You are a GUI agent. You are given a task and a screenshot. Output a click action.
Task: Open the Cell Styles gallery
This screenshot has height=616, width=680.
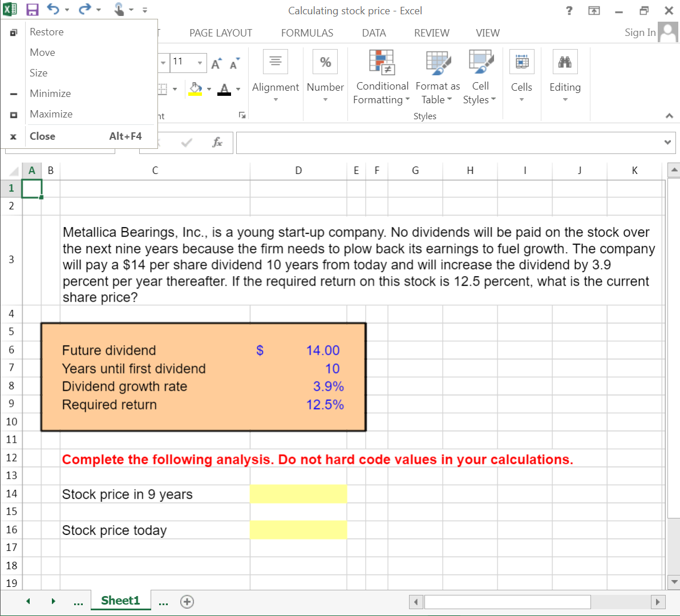pyautogui.click(x=480, y=80)
